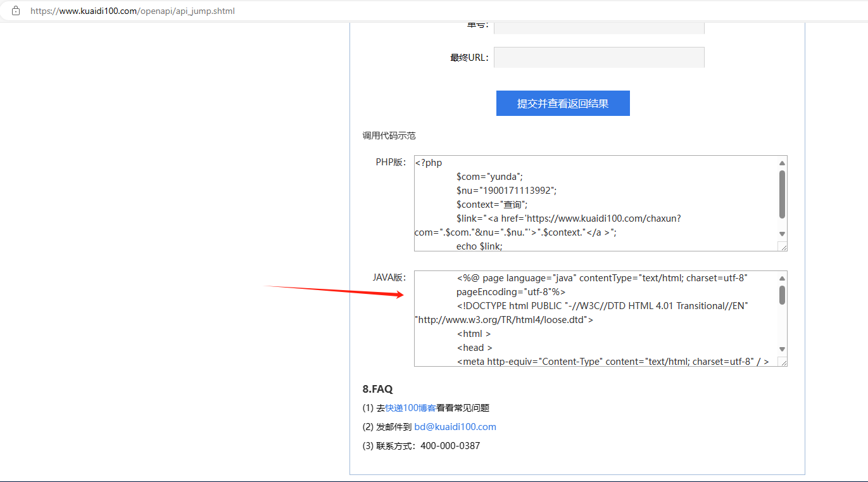Open the 快递100博客 link
Viewport: 868px width, 482px height.
(x=410, y=408)
